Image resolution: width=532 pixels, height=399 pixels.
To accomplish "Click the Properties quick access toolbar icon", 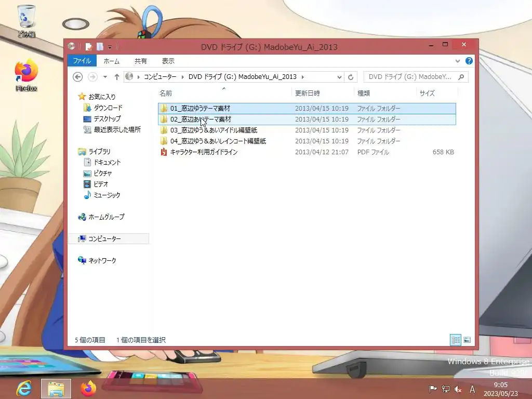I will (88, 46).
